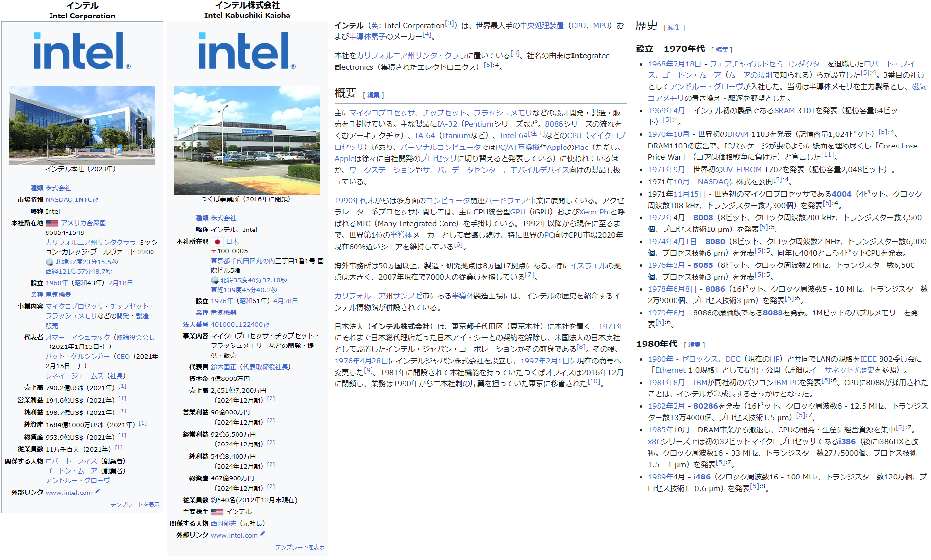Open the アンドルー・グローヴ link in the Intel Corporation infobox
The image size is (931, 560).
[78, 480]
